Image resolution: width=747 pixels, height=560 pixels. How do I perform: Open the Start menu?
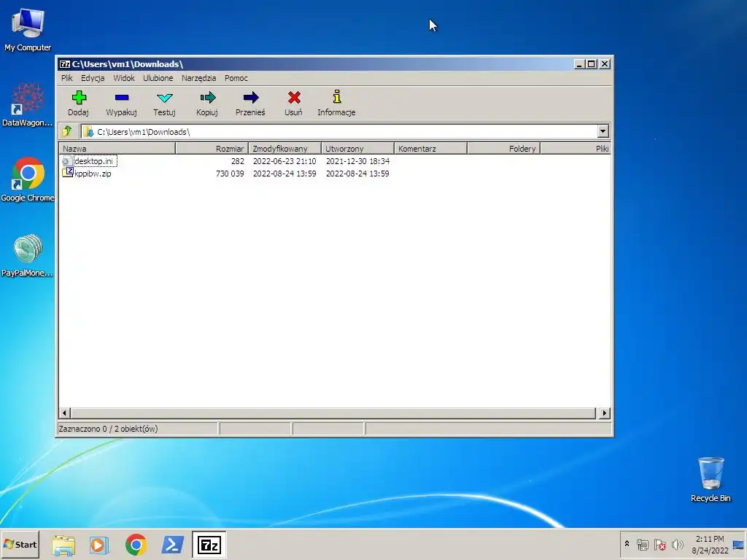pos(20,544)
